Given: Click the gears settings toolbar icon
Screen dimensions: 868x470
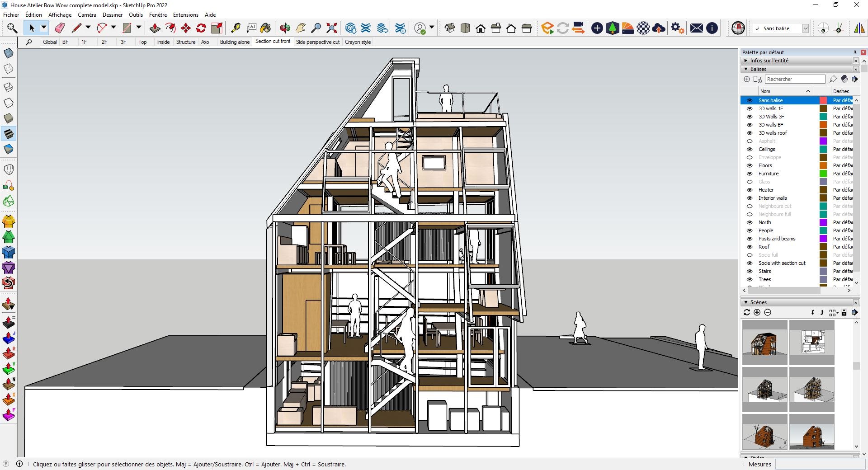Looking at the screenshot, I should pos(677,28).
